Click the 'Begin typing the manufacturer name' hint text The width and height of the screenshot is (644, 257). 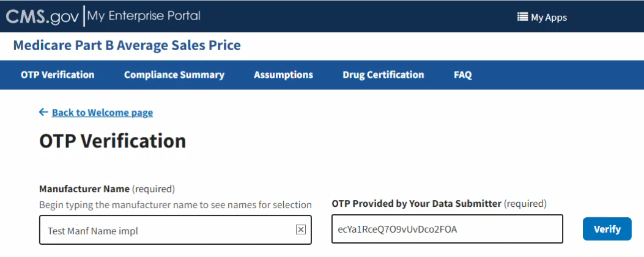pos(176,204)
